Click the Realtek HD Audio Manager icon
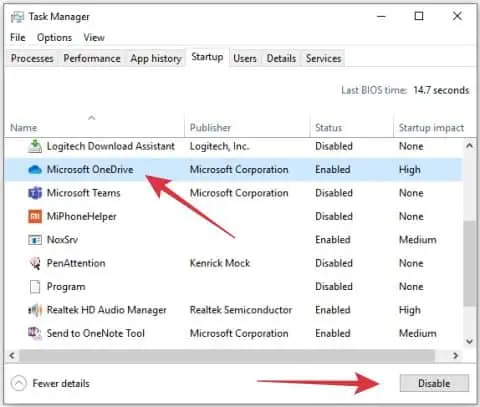 point(35,310)
